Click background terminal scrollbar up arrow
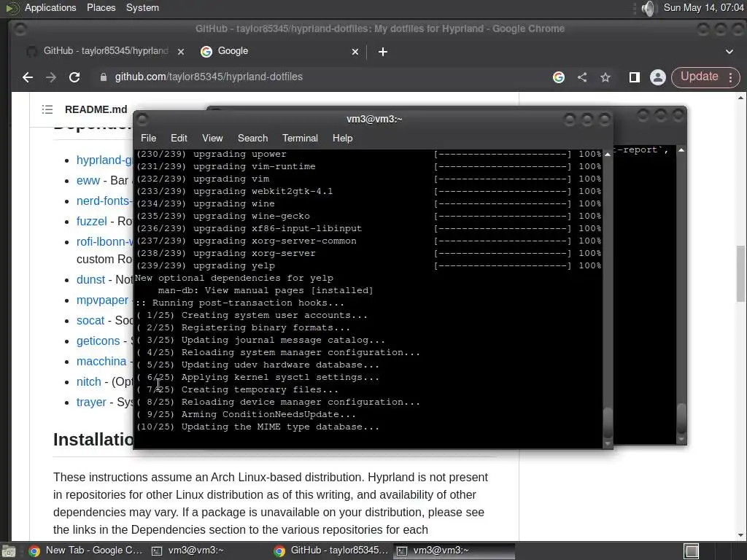The height and width of the screenshot is (560, 747). point(681,150)
